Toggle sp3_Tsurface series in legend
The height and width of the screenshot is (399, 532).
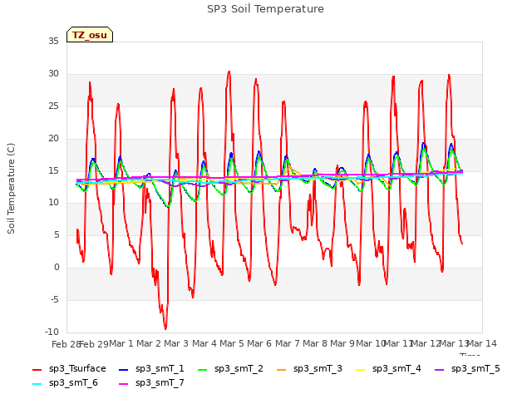pyautogui.click(x=69, y=369)
